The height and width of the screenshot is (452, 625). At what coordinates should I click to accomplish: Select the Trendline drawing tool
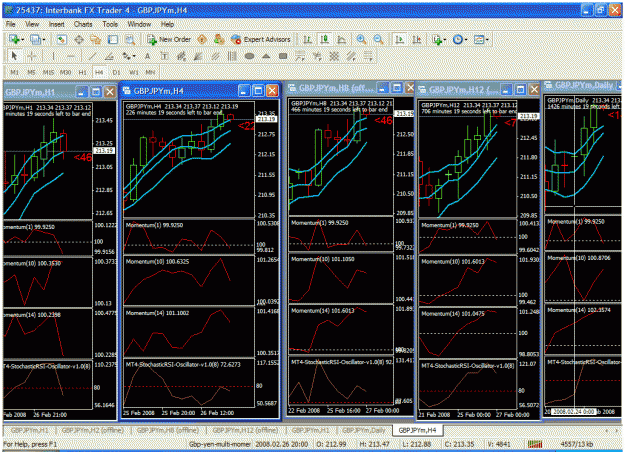tap(92, 56)
